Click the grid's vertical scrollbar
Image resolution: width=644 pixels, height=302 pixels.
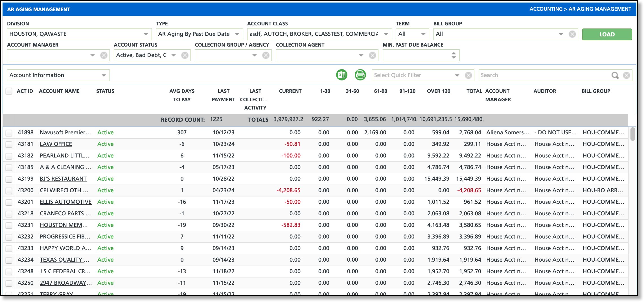(x=632, y=134)
